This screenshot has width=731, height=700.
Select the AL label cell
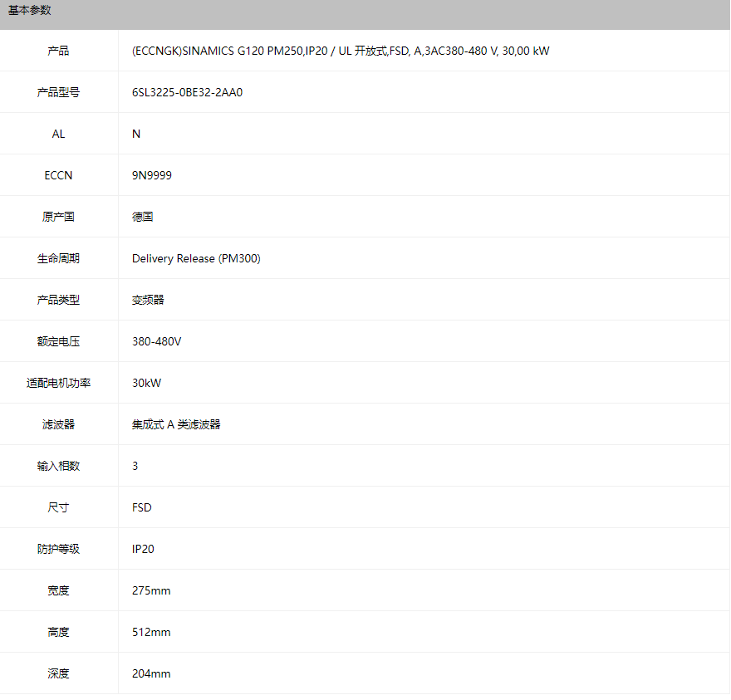(58, 134)
